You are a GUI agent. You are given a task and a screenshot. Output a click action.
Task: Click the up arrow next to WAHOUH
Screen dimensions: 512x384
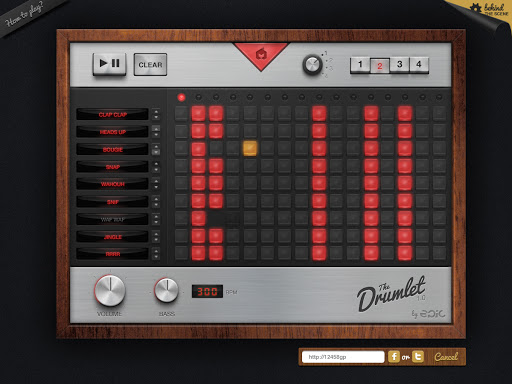click(156, 181)
